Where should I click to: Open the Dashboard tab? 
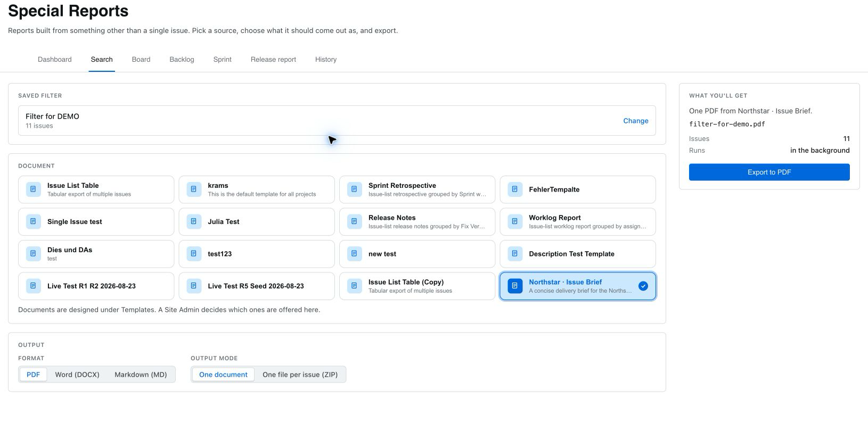[x=55, y=60]
